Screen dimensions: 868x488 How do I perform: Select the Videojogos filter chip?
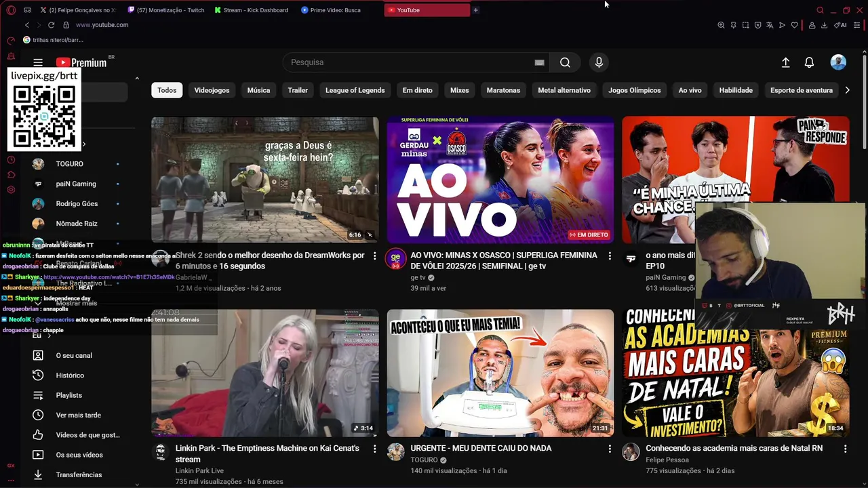pyautogui.click(x=212, y=90)
